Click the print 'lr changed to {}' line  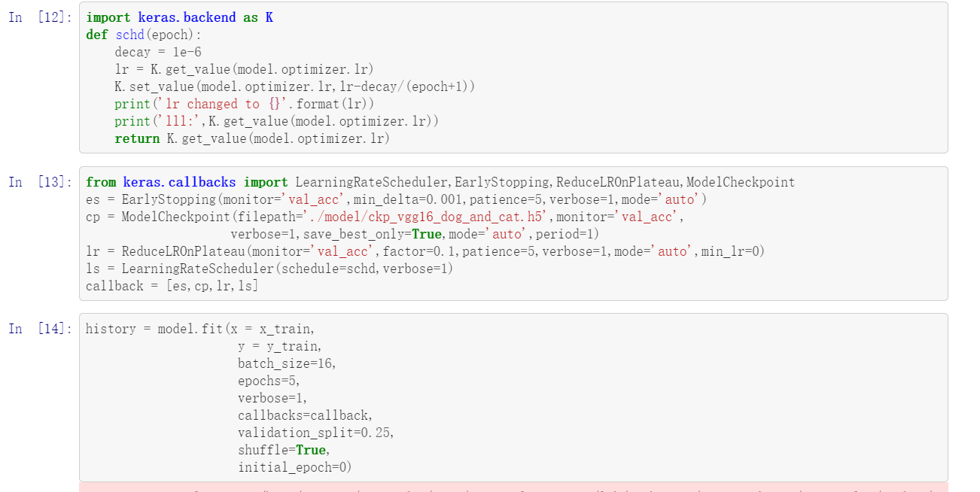coord(244,104)
